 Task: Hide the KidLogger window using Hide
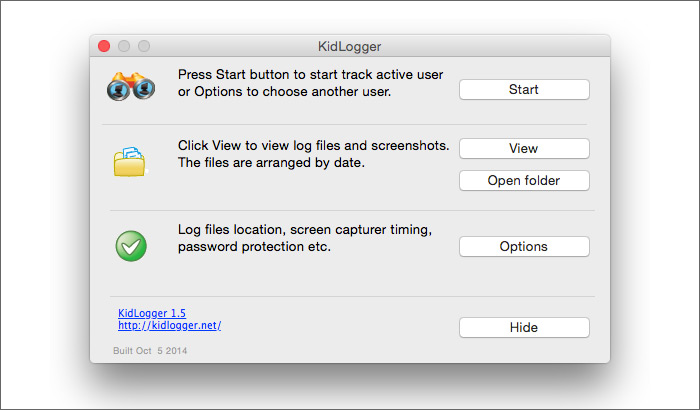(524, 327)
